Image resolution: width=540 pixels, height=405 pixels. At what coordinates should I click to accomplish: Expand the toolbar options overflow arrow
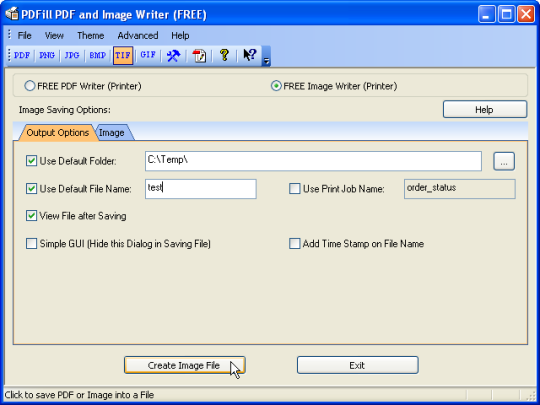tap(266, 56)
